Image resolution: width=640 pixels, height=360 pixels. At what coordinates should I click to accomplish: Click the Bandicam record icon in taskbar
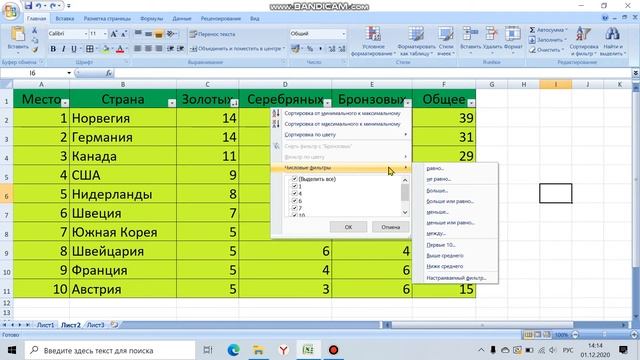point(333,350)
